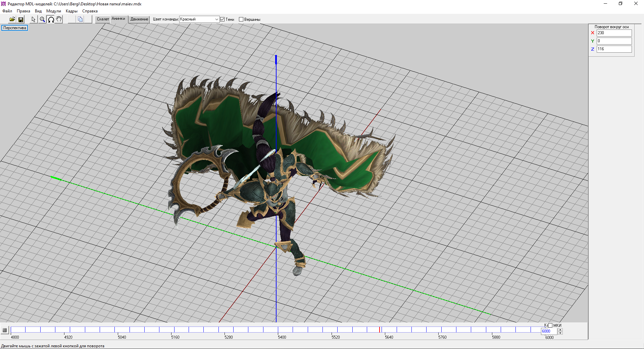
Task: Click the Open file folder icon
Action: [x=12, y=19]
